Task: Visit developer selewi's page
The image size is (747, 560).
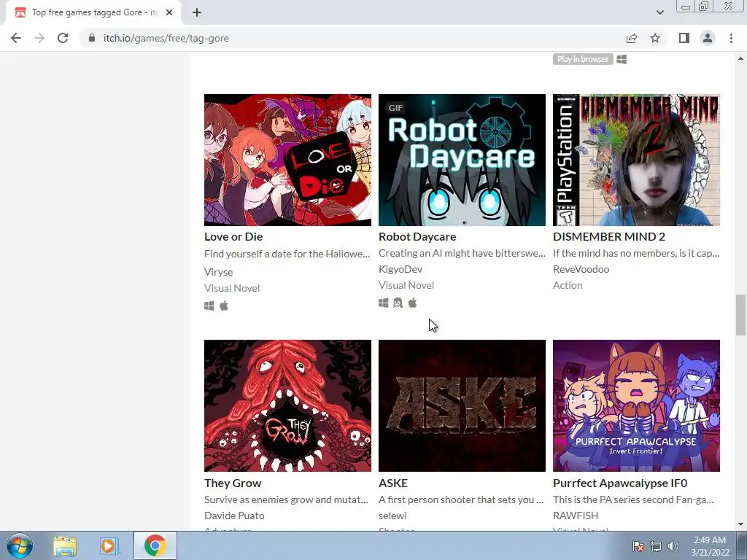Action: [392, 516]
